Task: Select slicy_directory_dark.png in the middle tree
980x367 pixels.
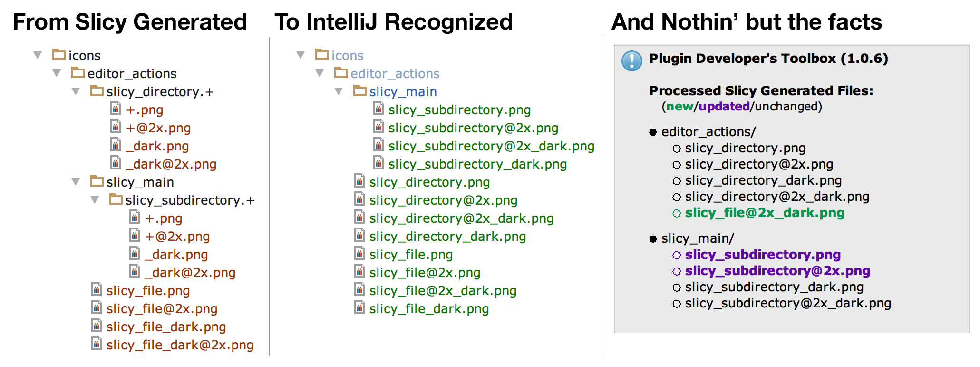Action: tap(447, 237)
